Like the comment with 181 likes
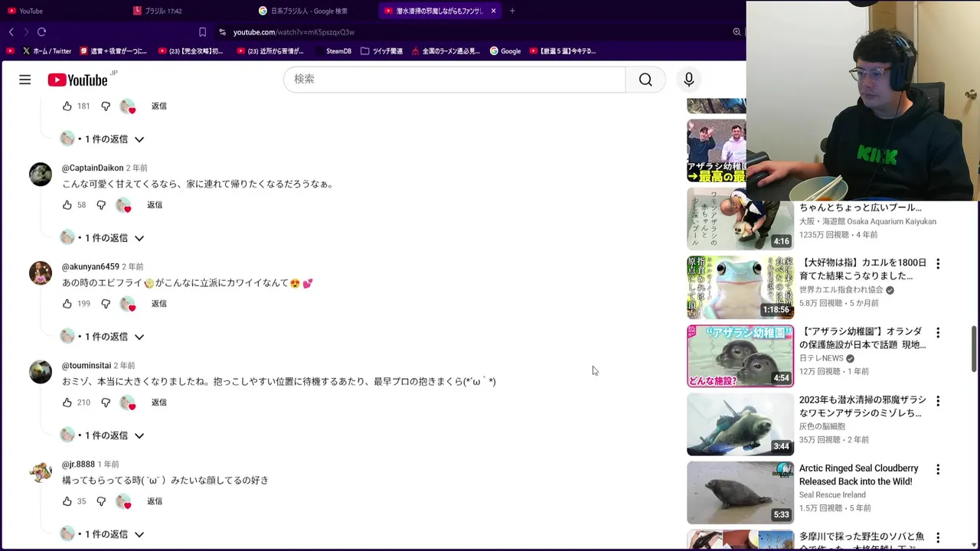Image resolution: width=980 pixels, height=551 pixels. pos(67,106)
